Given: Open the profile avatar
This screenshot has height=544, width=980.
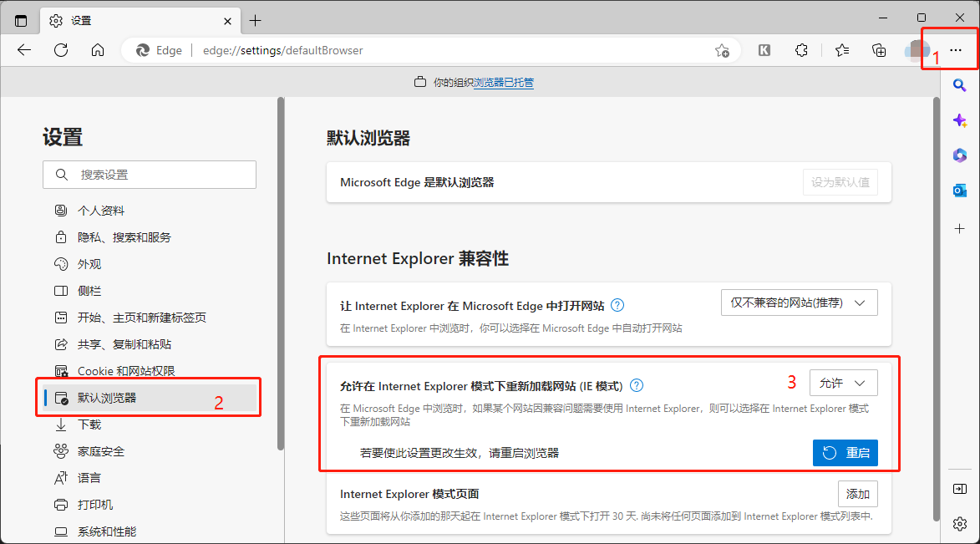Looking at the screenshot, I should coord(917,51).
